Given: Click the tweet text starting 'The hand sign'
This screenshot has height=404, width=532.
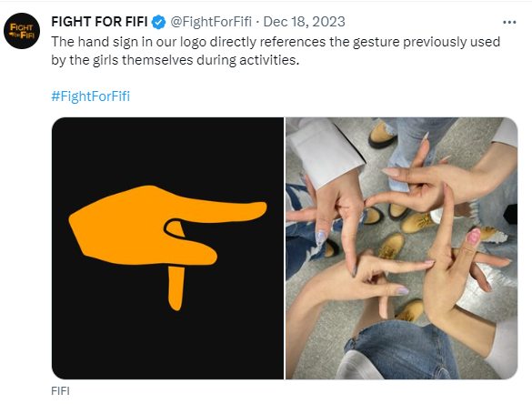Looking at the screenshot, I should click(276, 51).
